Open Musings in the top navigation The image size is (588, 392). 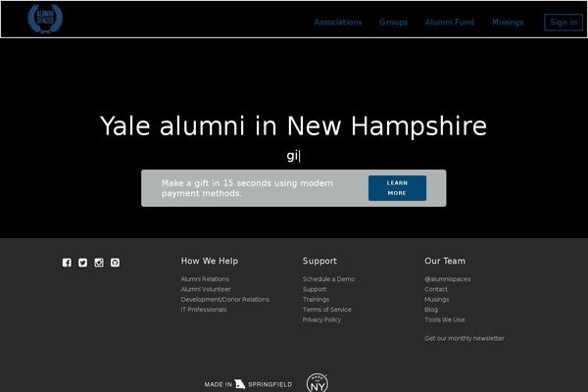[x=508, y=23]
